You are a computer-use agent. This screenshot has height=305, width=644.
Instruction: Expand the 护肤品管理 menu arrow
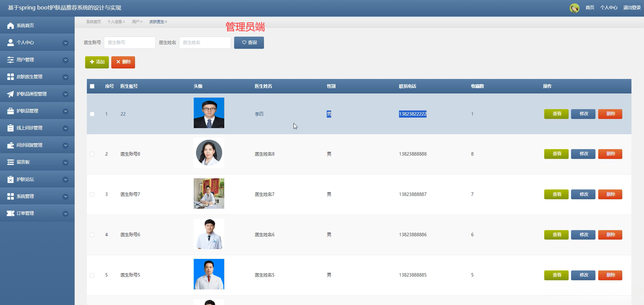click(65, 111)
